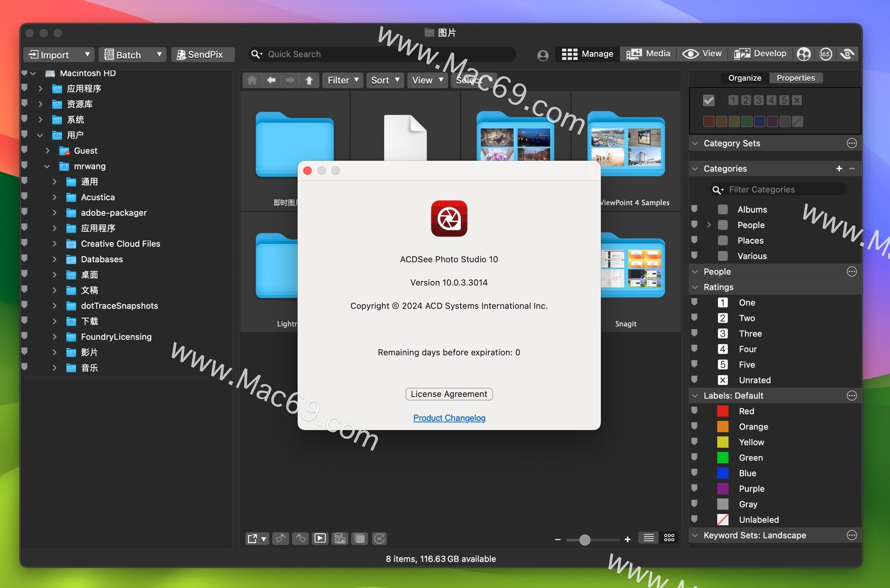Open the Batch dropdown
The height and width of the screenshot is (588, 890).
[132, 55]
